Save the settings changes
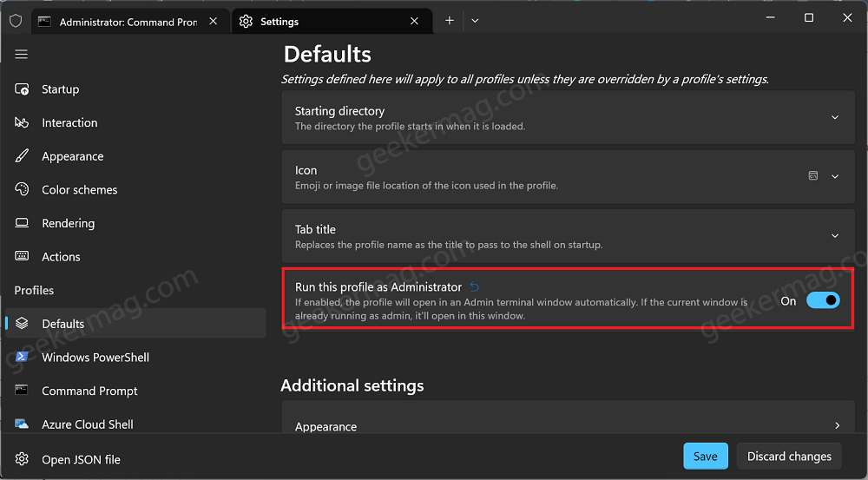The width and height of the screenshot is (868, 480). point(705,457)
